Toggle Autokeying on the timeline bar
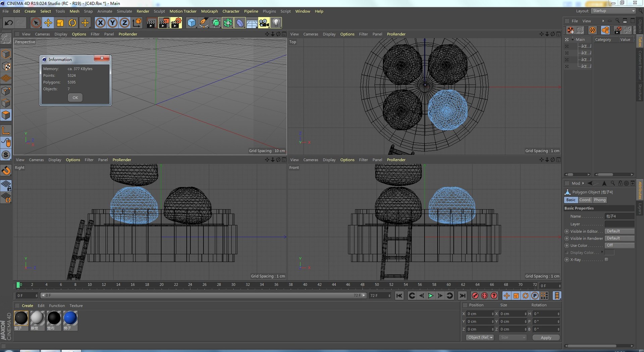 484,296
